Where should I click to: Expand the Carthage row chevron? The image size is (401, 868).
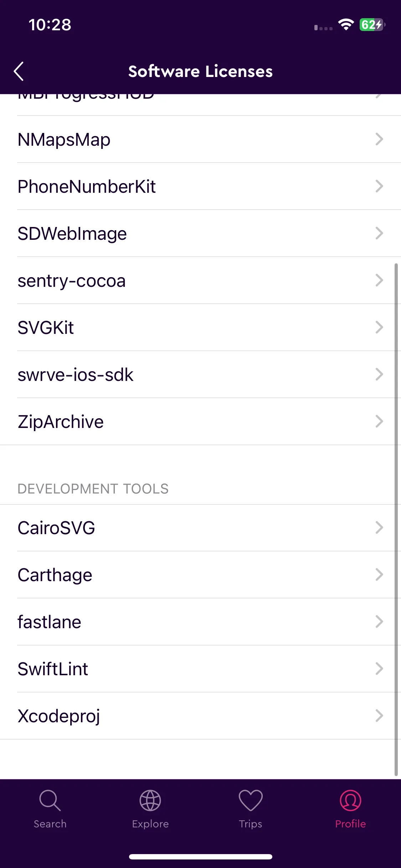[379, 574]
